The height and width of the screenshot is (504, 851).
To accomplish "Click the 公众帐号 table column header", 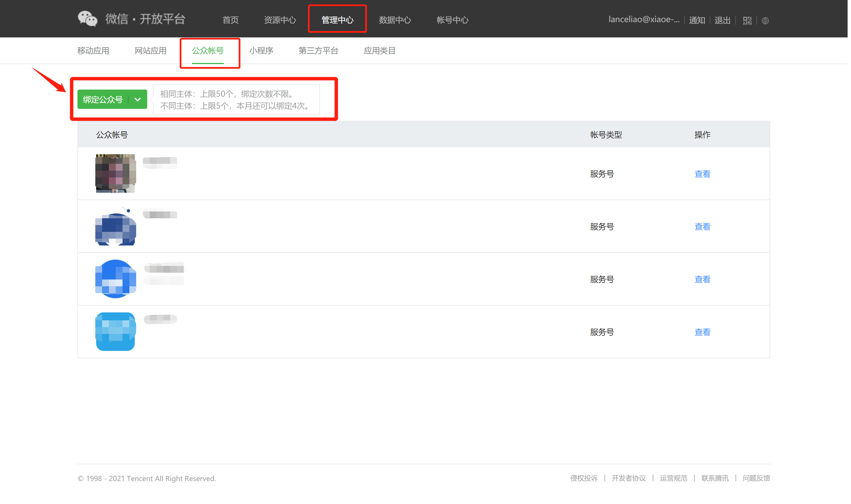I will coord(113,135).
